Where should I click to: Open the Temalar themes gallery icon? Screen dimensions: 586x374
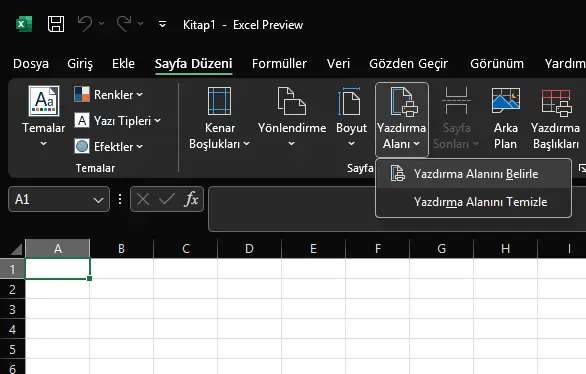tap(44, 101)
